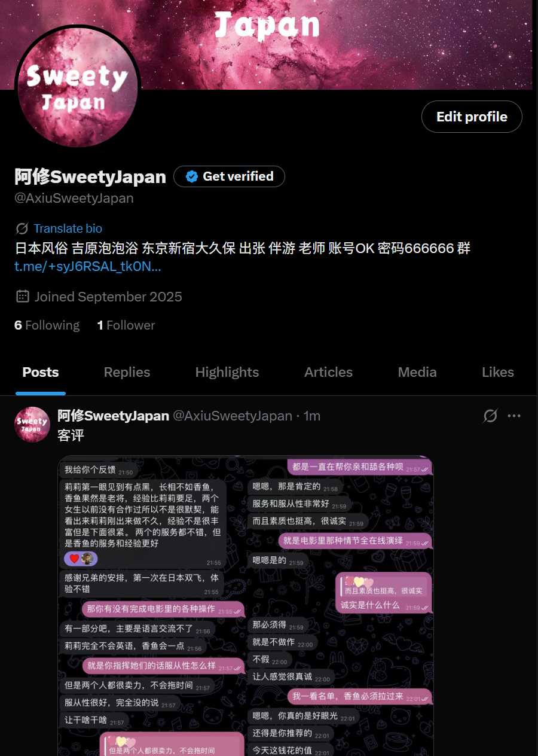Open the Articles tab

[329, 372]
